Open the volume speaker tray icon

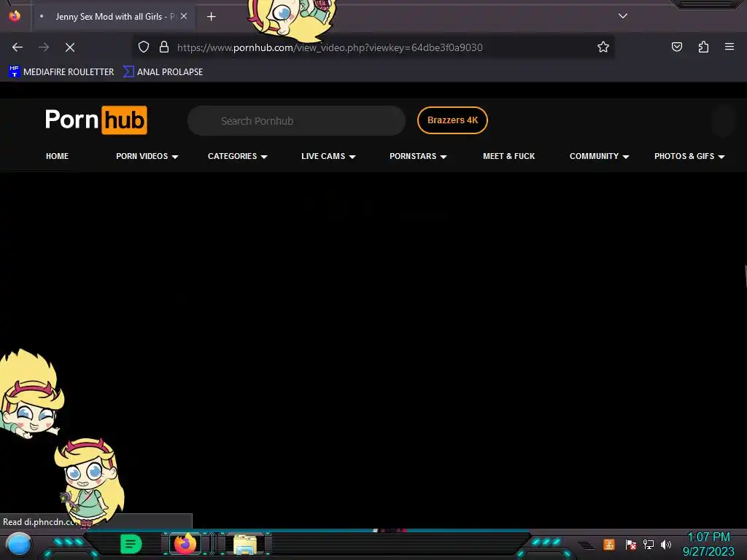point(666,544)
